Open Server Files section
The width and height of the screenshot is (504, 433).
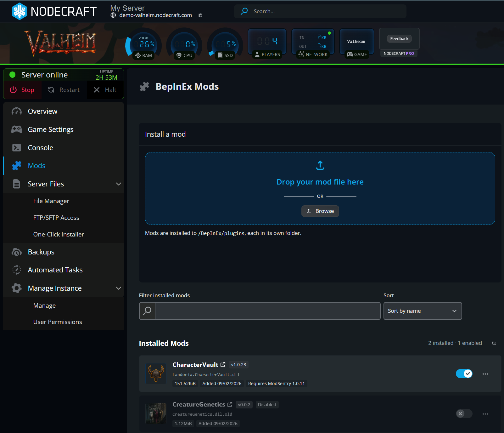(x=64, y=184)
